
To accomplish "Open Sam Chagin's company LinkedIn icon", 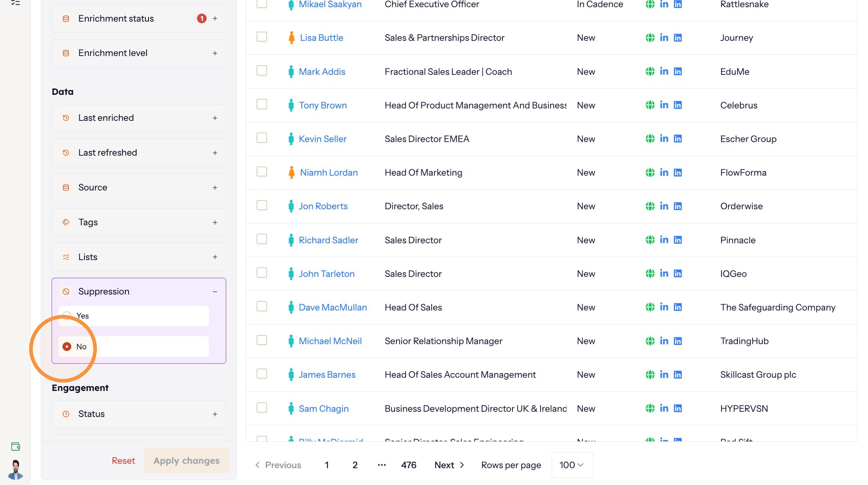I will [678, 409].
